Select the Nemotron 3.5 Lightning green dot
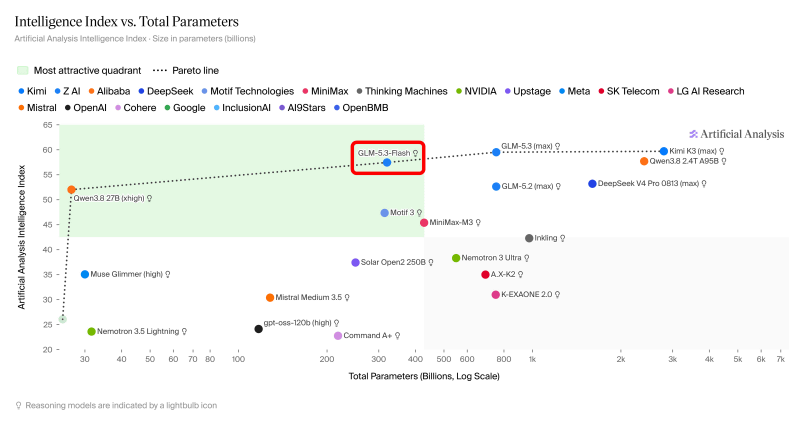 [x=91, y=332]
